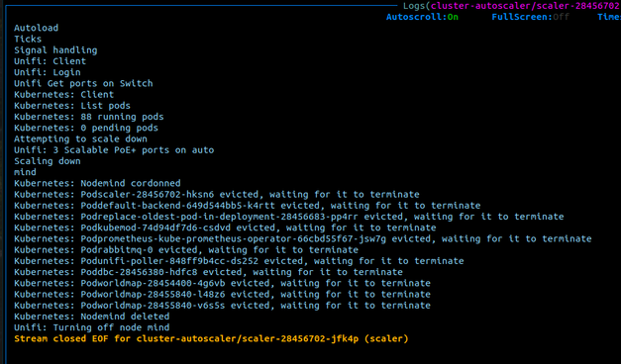Click the Podprometheus-kube-prometheus-operator evicted line
Screen dimensions: 621x364
(x=303, y=238)
